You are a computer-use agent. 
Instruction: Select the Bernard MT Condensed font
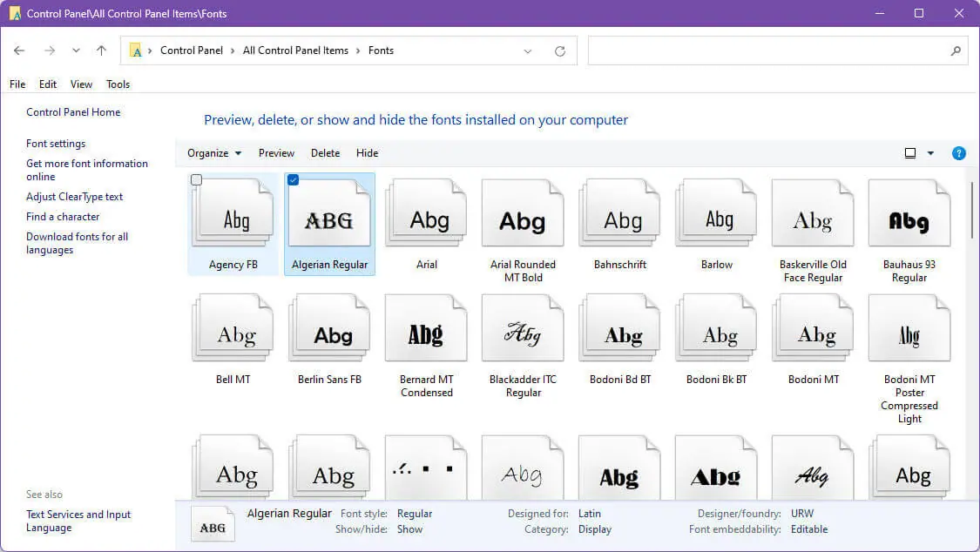click(426, 328)
